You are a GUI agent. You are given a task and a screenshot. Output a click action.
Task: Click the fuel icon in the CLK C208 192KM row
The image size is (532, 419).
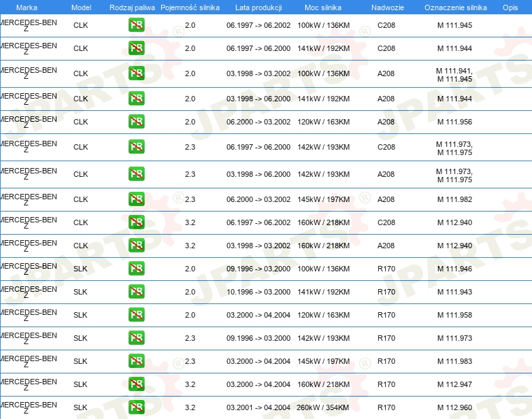tap(136, 48)
